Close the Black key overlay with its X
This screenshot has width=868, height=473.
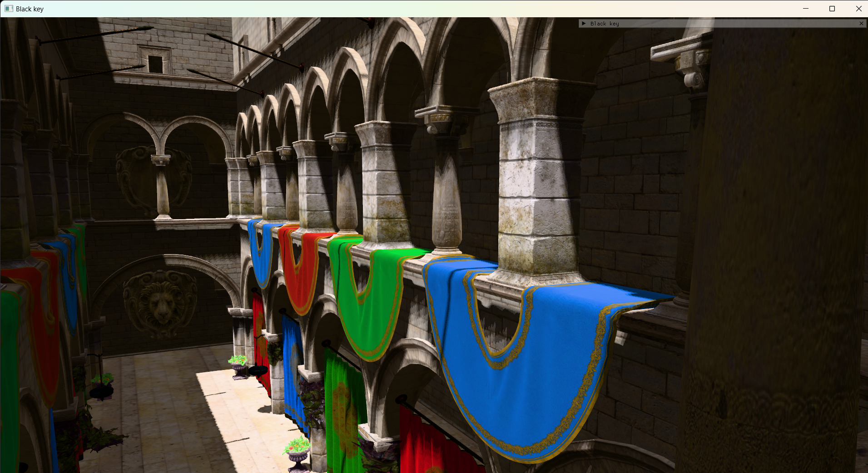coord(861,23)
